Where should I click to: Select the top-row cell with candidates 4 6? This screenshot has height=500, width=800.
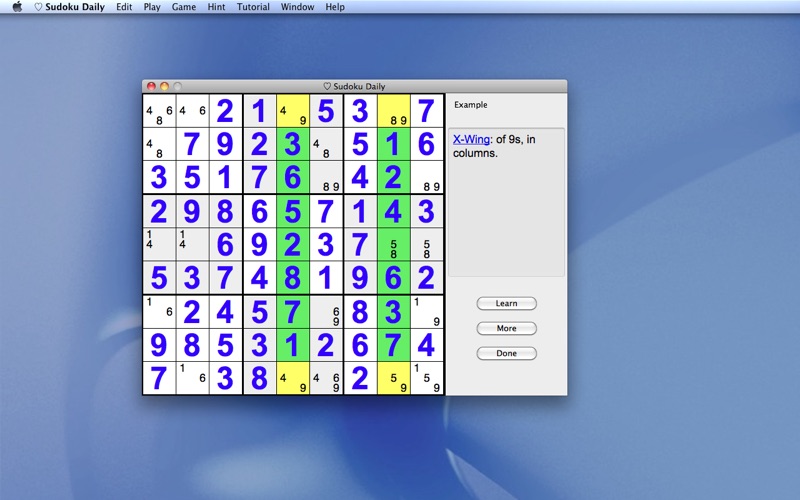[x=192, y=111]
